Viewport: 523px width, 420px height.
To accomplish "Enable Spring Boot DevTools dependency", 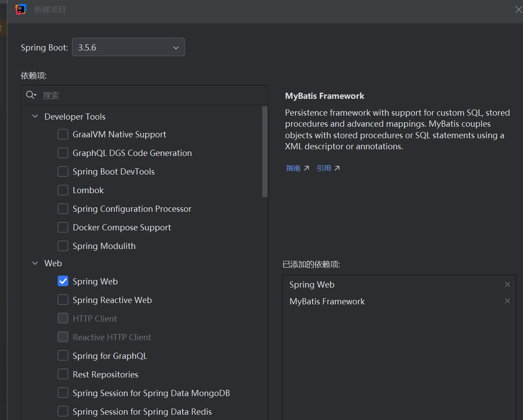I will tap(62, 171).
